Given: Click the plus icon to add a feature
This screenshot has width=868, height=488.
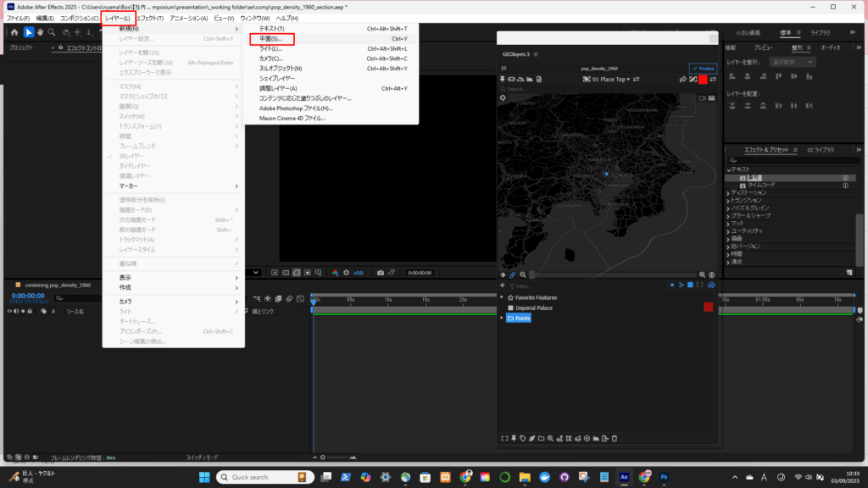Looking at the screenshot, I should point(503,286).
